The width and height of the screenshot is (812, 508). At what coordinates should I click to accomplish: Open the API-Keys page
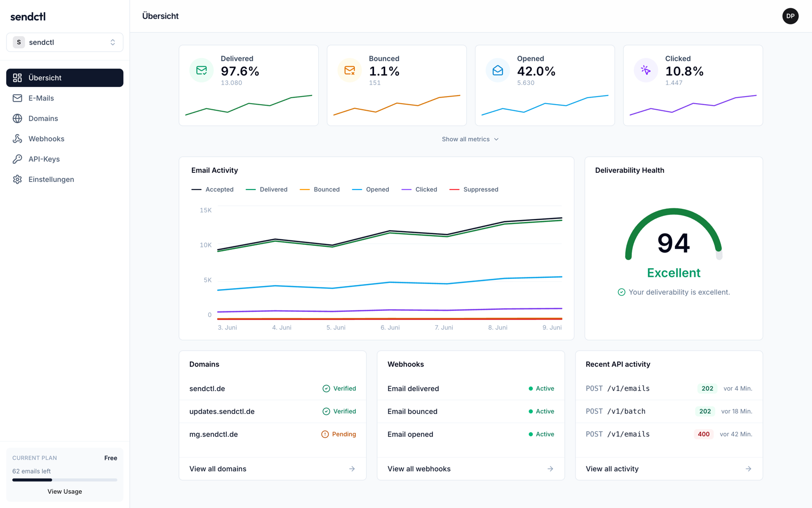tap(64, 159)
